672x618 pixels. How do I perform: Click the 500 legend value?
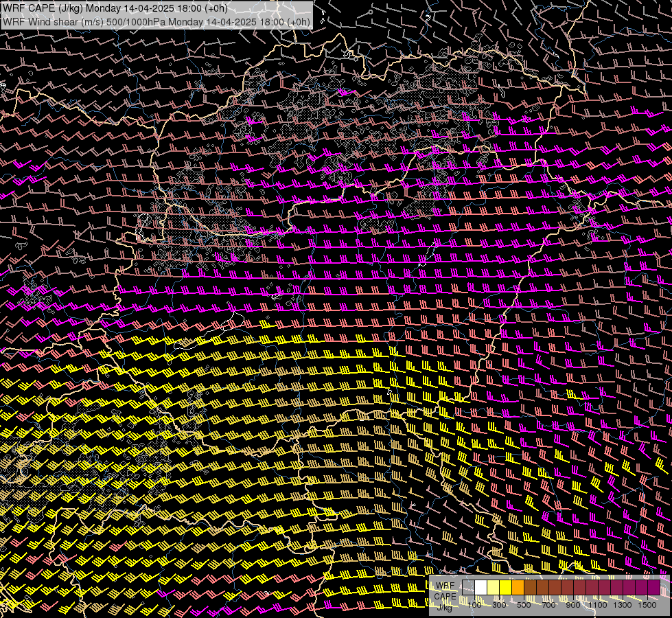524,605
